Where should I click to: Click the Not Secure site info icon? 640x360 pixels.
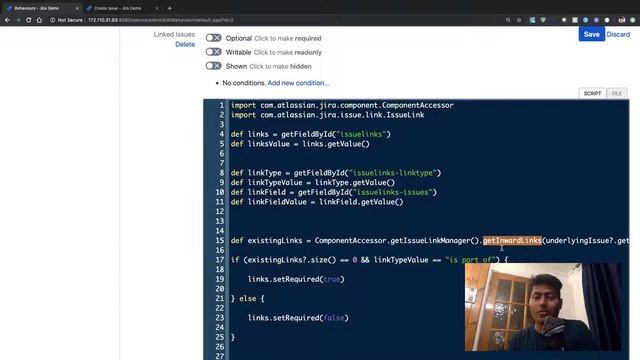coord(52,20)
